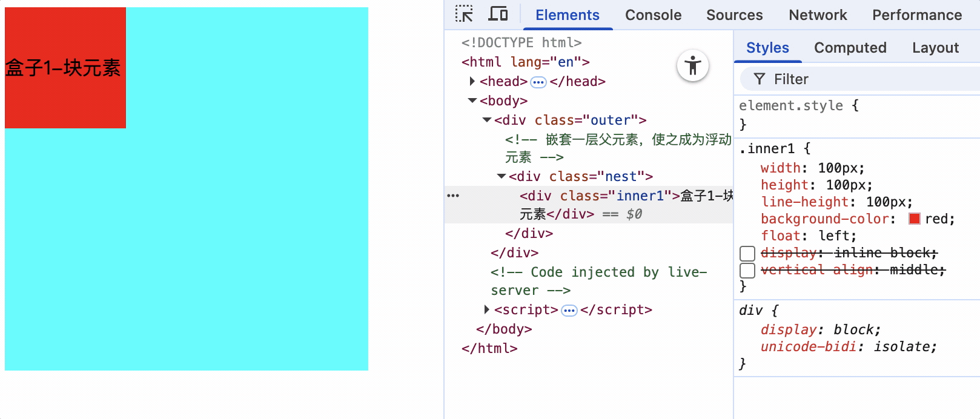
Task: Switch to the Elements tab
Action: point(568,15)
